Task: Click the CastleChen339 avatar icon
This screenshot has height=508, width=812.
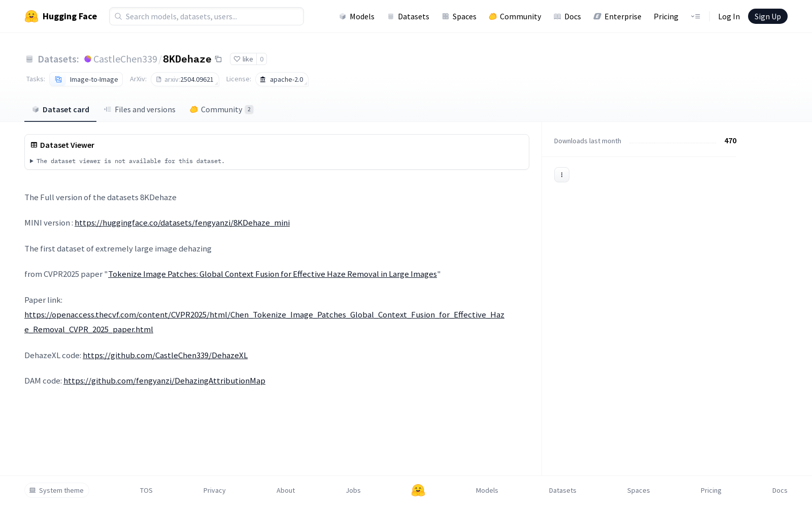Action: pyautogui.click(x=88, y=59)
